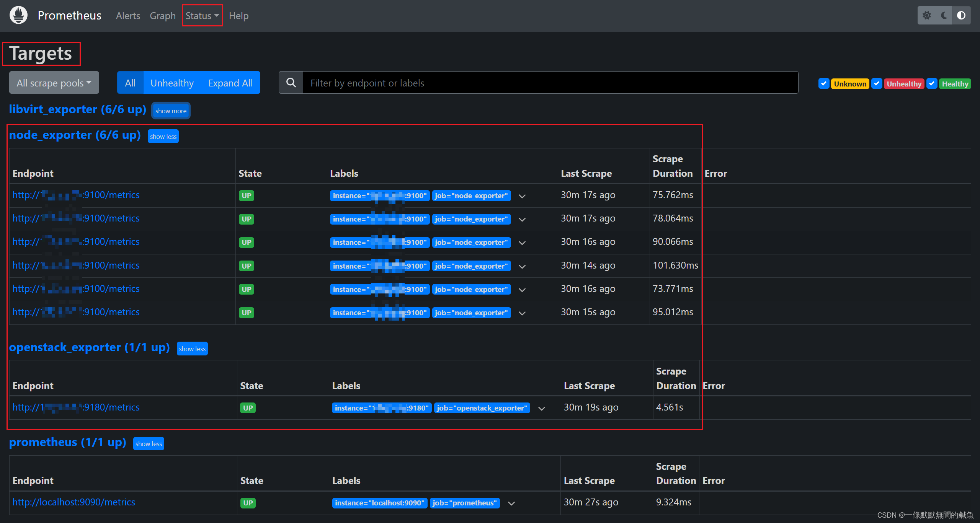Click job="prometheus" label badge
This screenshot has width=980, height=523.
(x=465, y=503)
